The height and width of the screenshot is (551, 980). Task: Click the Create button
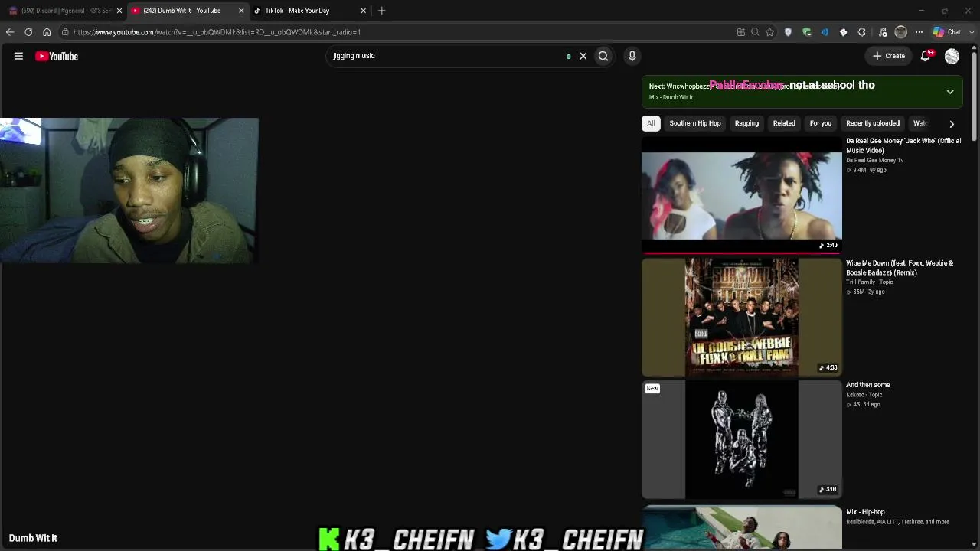point(889,56)
